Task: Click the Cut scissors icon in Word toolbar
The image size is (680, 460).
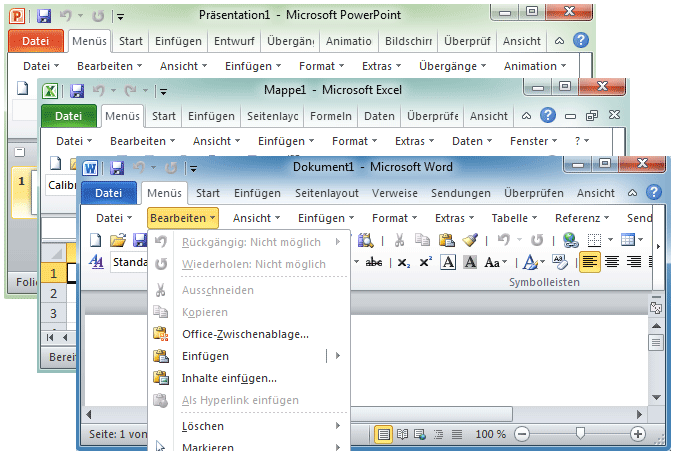Action: point(399,240)
